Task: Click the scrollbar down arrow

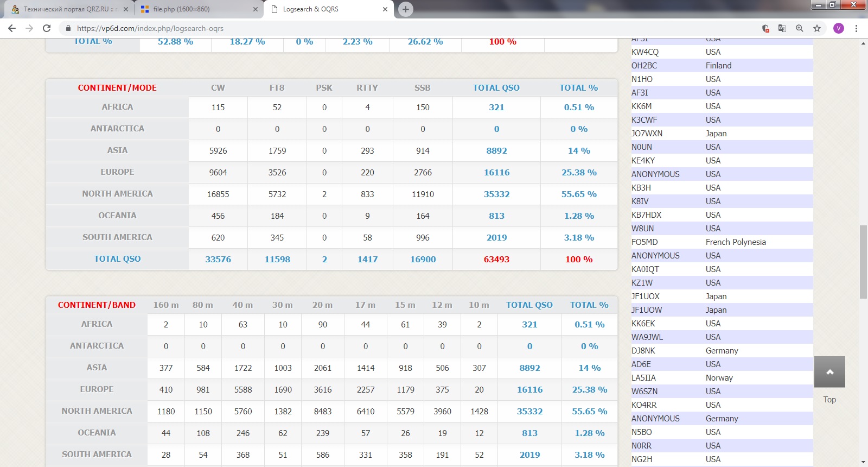Action: [863, 462]
